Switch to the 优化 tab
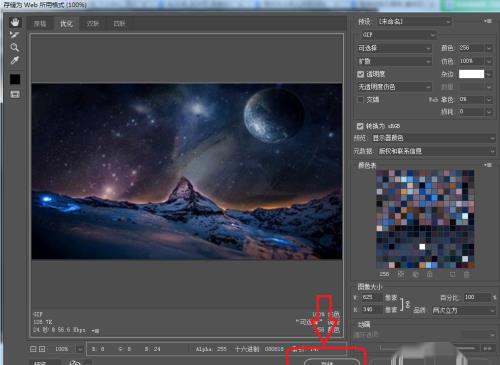Viewport: 500px width, 365px height. coord(66,24)
